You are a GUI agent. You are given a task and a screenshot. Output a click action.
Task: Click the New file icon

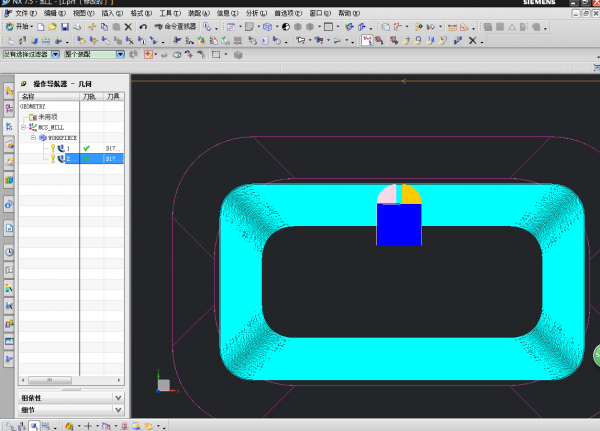[41, 27]
